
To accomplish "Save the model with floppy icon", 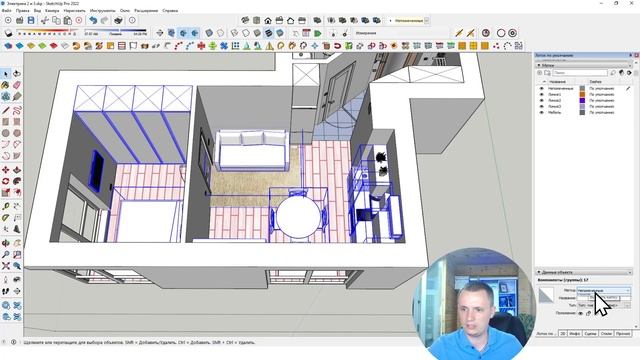I will pos(31,20).
